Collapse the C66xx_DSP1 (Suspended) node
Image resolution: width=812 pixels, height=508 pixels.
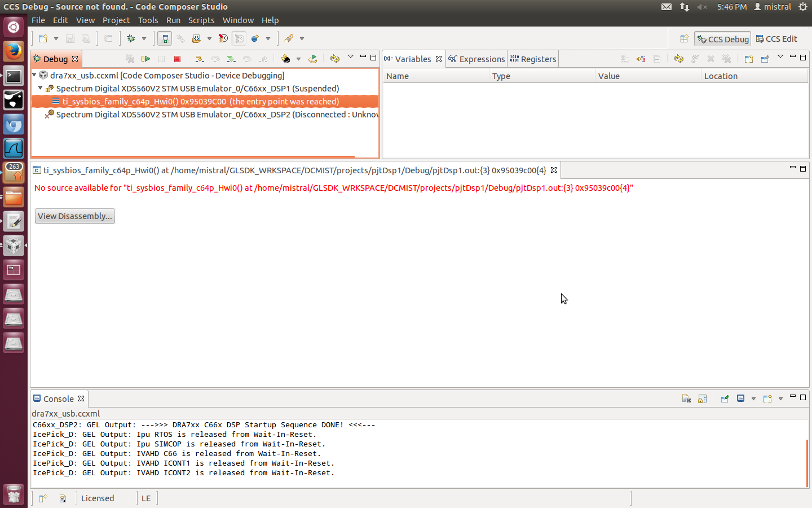coord(41,87)
